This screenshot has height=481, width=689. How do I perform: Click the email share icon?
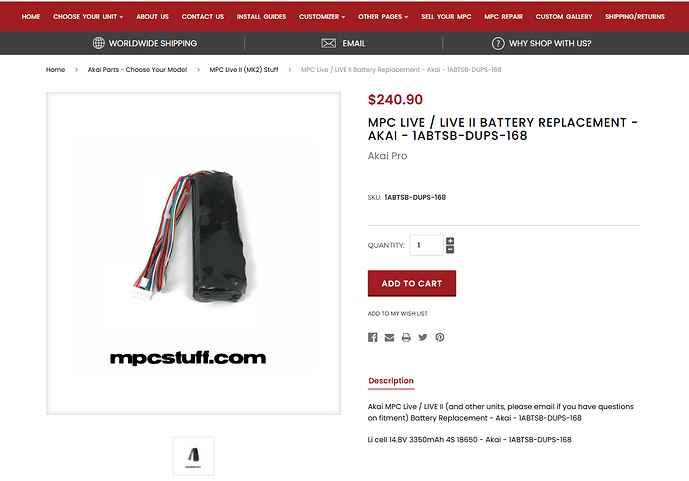coord(389,337)
